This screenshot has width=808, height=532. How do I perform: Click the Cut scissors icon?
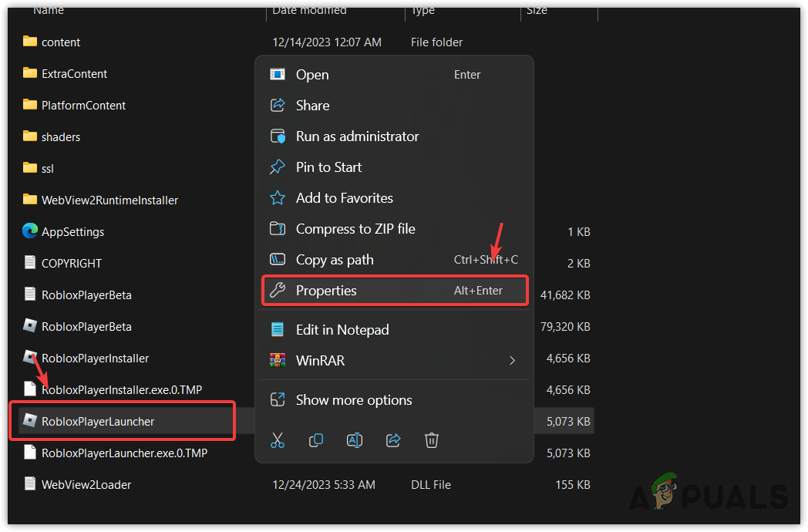(278, 441)
